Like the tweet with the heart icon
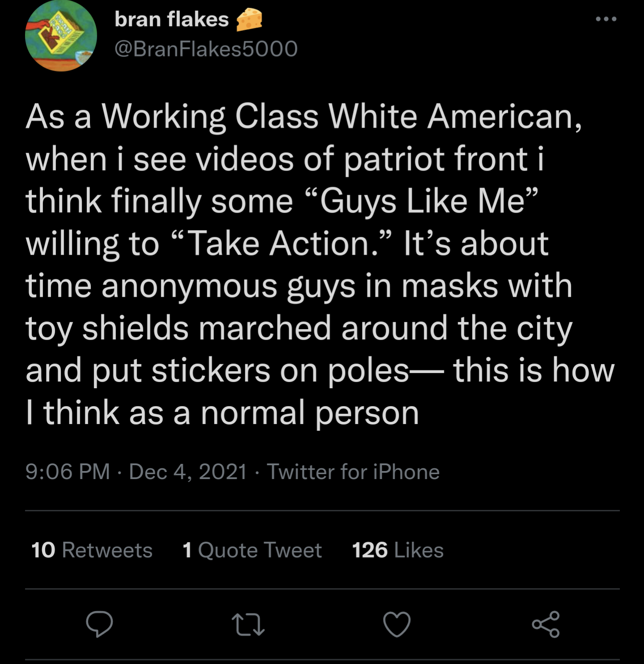The height and width of the screenshot is (664, 644). (397, 624)
